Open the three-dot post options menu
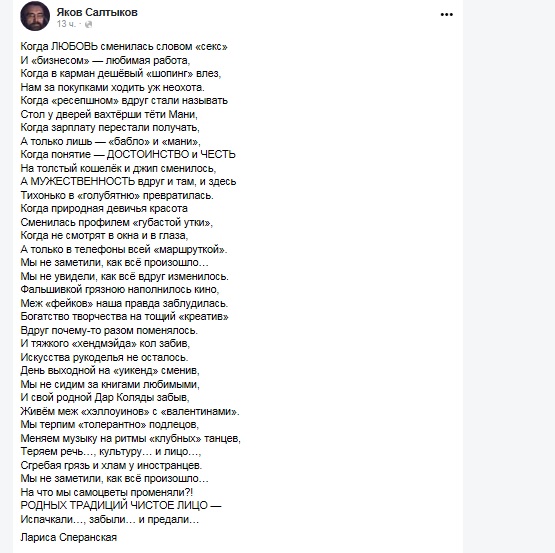The height and width of the screenshot is (553, 555). (447, 15)
